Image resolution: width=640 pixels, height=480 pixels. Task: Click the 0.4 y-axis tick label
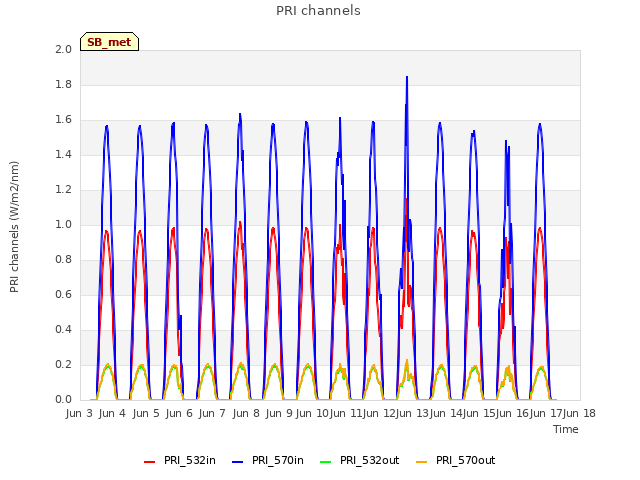point(63,329)
